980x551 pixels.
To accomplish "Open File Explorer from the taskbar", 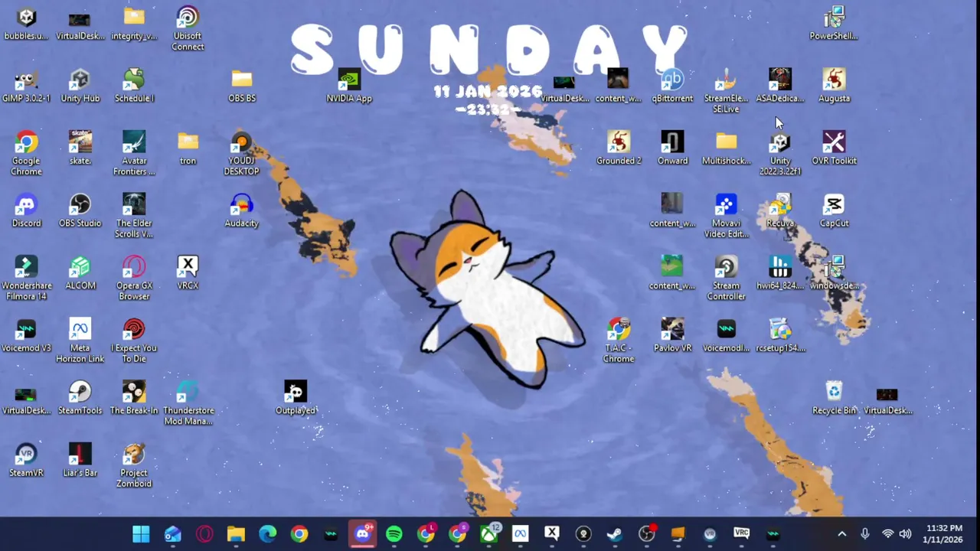I will click(236, 534).
